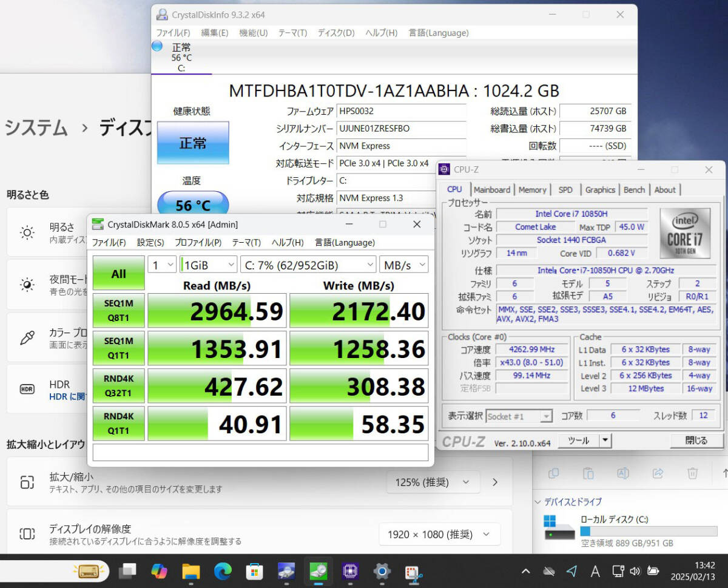Click the CrystalDiskMark taskbar icon
The height and width of the screenshot is (588, 728).
[x=318, y=571]
